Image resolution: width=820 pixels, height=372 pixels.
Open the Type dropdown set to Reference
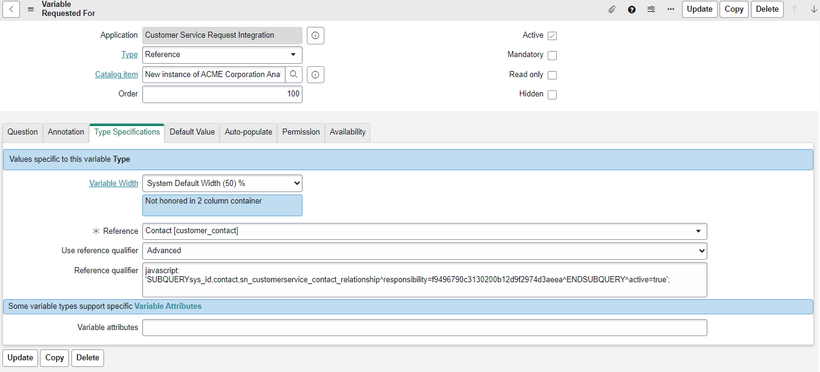pyautogui.click(x=222, y=54)
